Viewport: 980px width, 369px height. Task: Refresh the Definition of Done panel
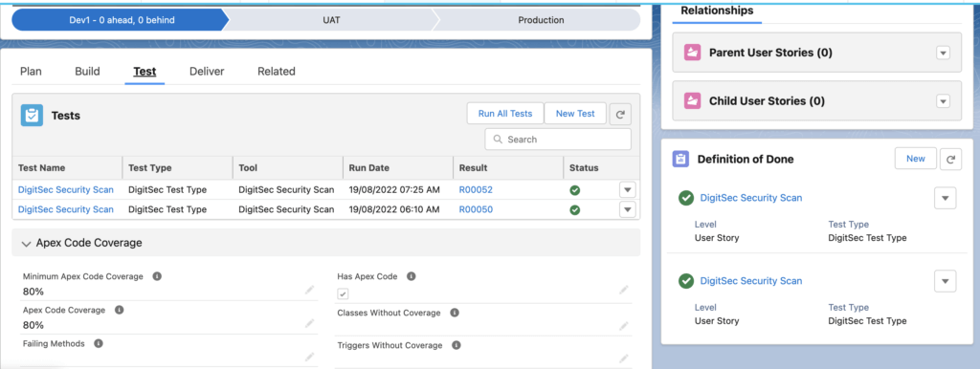click(x=950, y=160)
